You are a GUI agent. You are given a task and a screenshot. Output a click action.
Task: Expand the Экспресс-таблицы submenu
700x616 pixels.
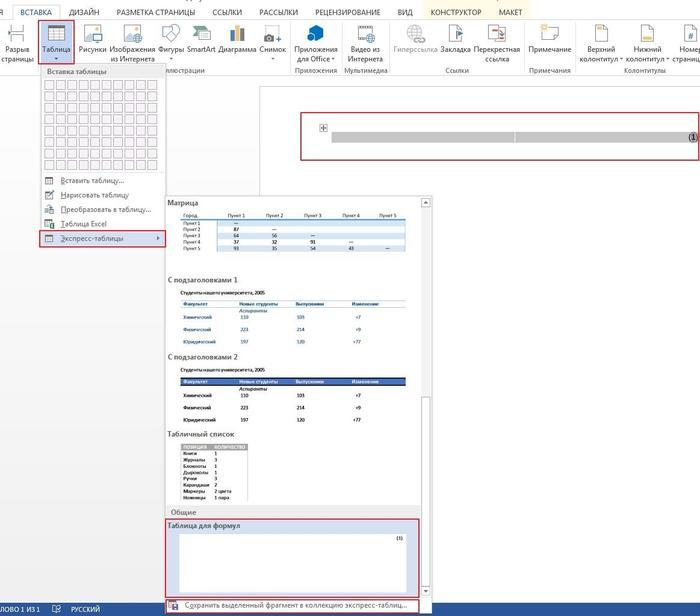click(x=102, y=238)
